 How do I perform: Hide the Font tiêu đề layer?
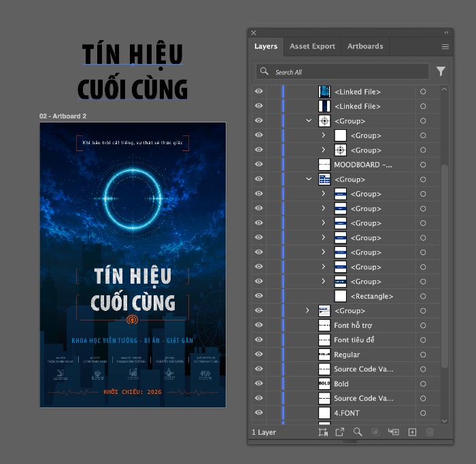click(x=258, y=339)
